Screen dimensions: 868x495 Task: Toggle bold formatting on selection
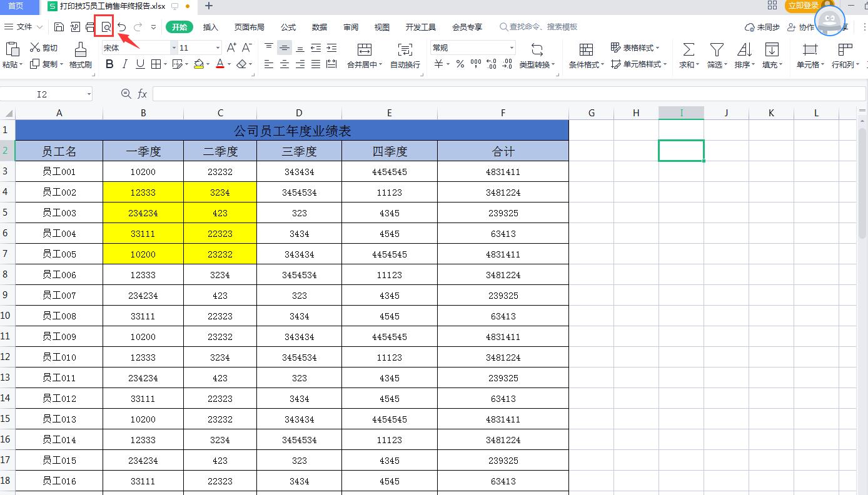pyautogui.click(x=109, y=64)
